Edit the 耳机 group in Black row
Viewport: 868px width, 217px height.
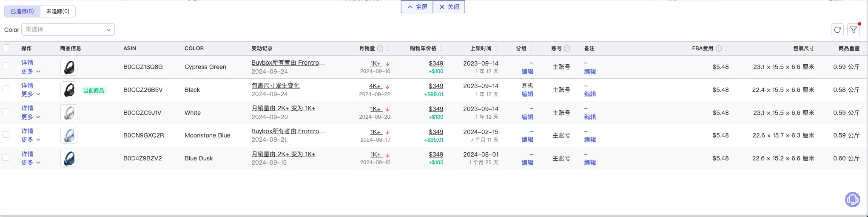click(x=527, y=94)
